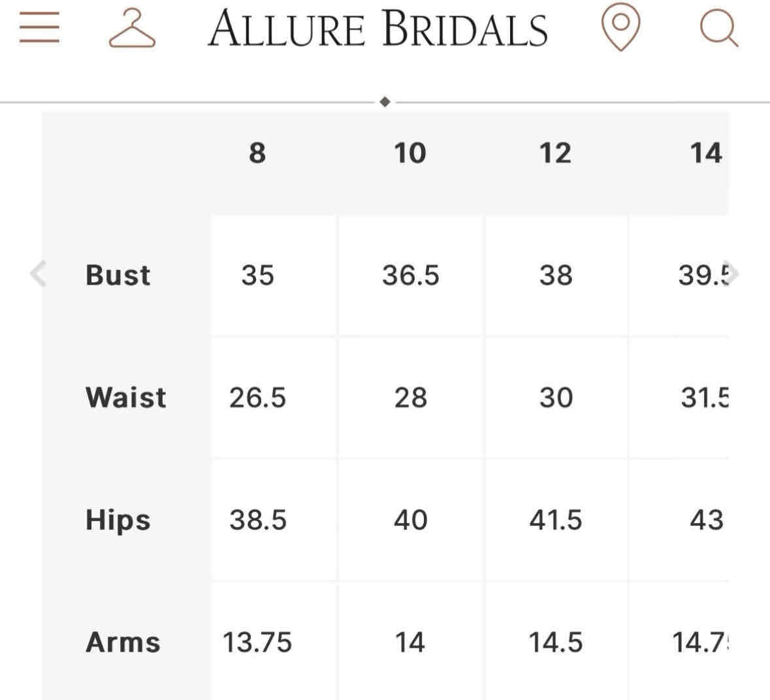Click the size 10 waist value 28
The image size is (770, 700).
(x=411, y=397)
